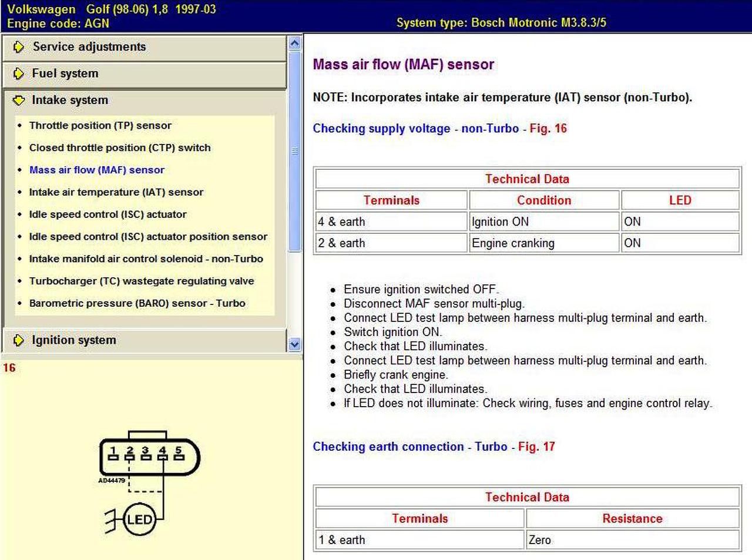Collapse the Intake system section arrow icon
The width and height of the screenshot is (752, 560).
click(19, 100)
